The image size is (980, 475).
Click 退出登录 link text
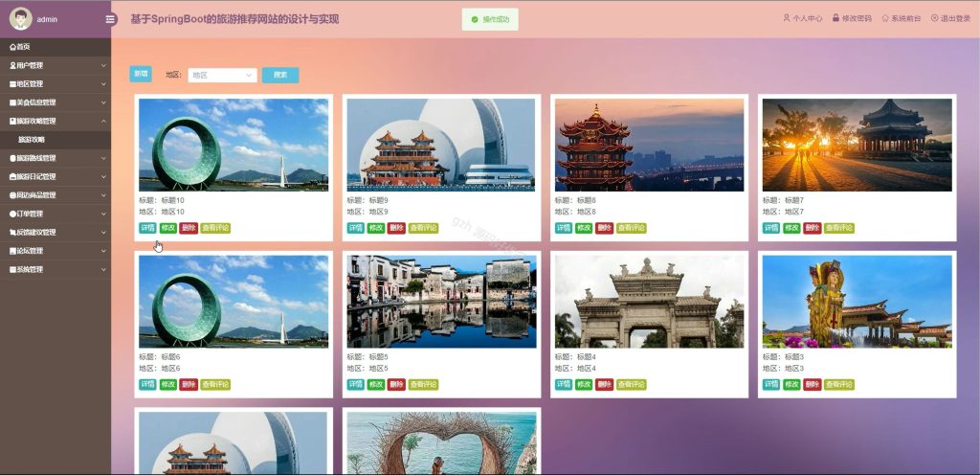pyautogui.click(x=956, y=19)
